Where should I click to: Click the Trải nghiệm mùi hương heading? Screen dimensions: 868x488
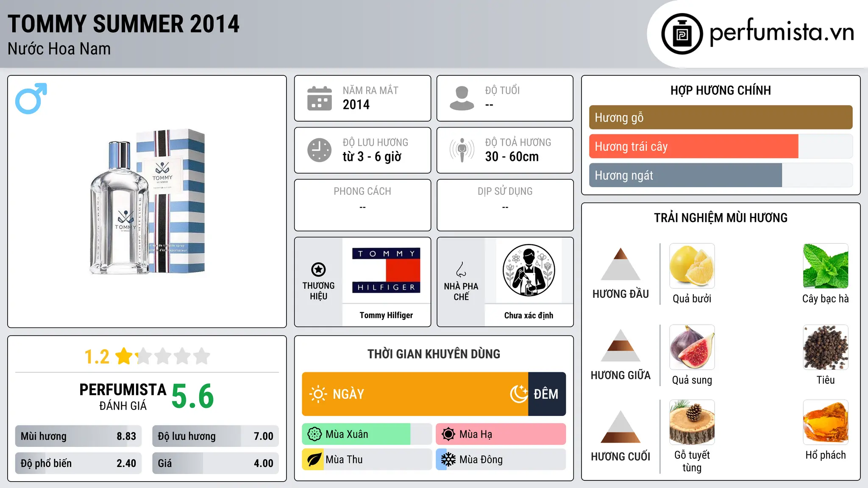click(x=721, y=218)
